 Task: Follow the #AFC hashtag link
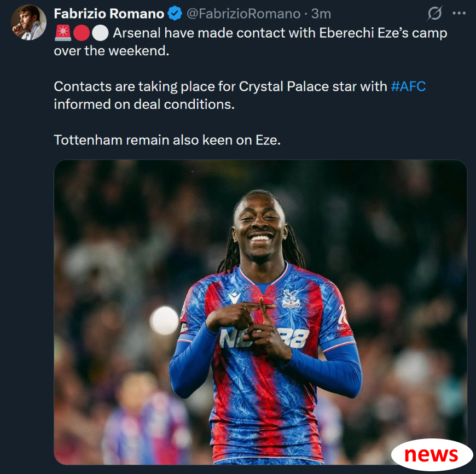(408, 86)
